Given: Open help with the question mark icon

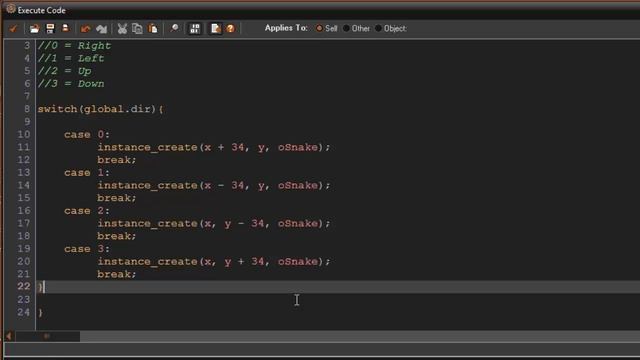Looking at the screenshot, I should (231, 29).
